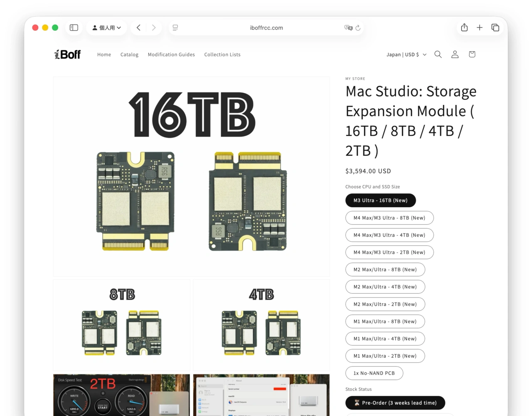Open the 個人用 profile dropdown

(106, 27)
